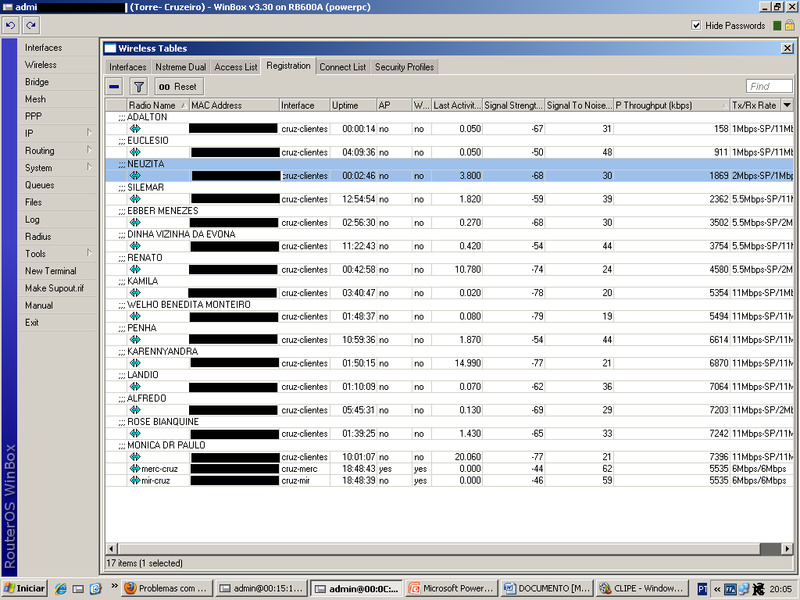Open New Terminal from sidebar

[51, 271]
